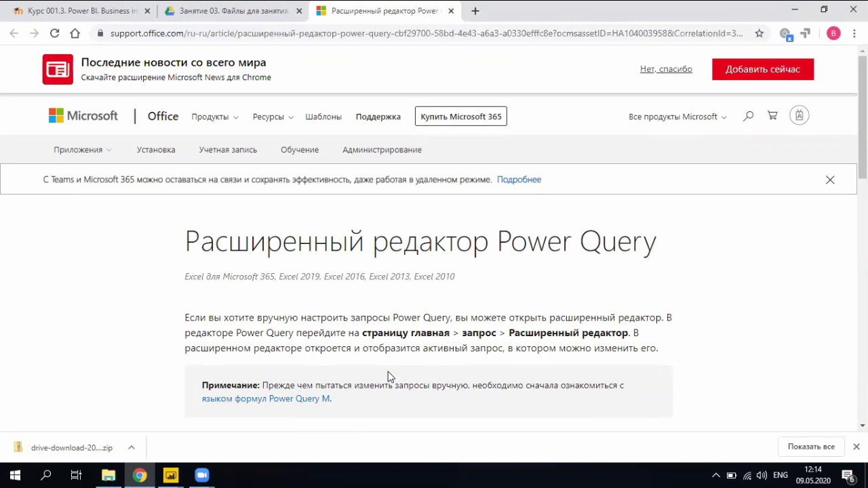Viewport: 868px width, 488px height.
Task: Switch the ENG input language indicator
Action: tap(781, 475)
